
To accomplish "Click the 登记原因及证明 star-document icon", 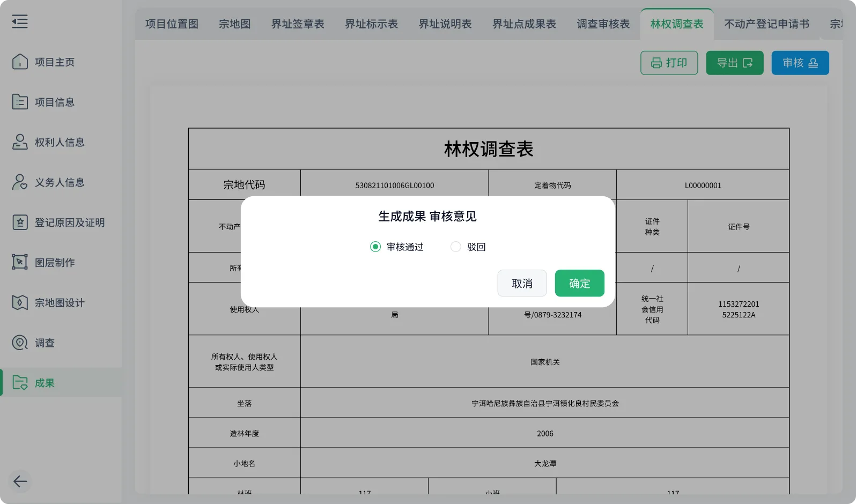I will click(20, 223).
